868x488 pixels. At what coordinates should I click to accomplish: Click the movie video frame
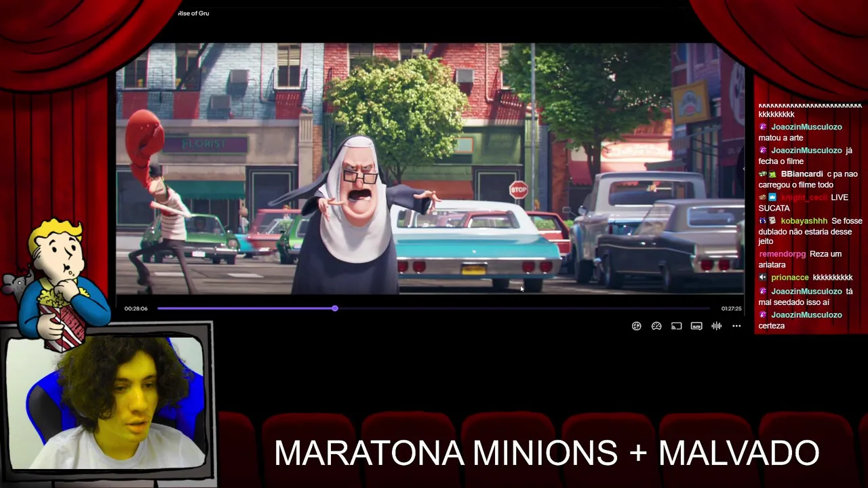tap(430, 168)
